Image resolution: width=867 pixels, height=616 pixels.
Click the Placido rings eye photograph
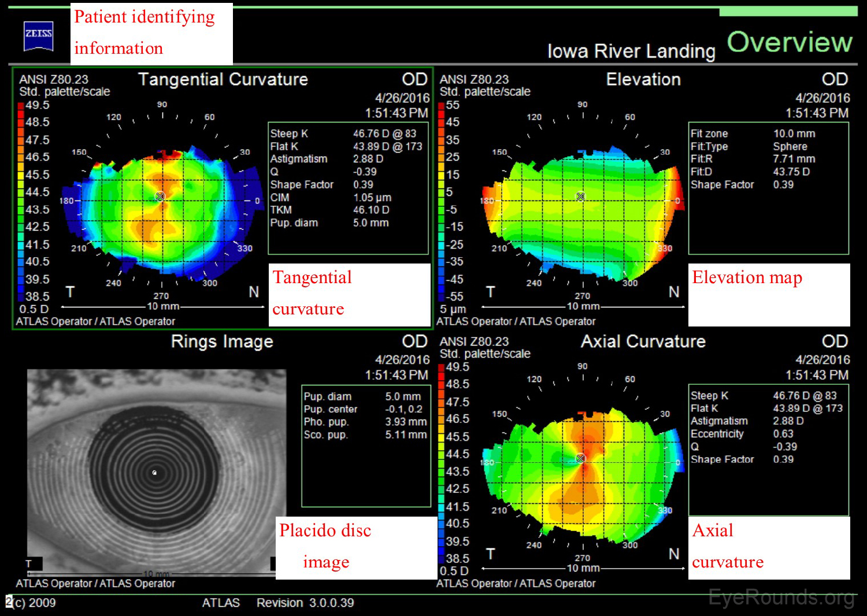click(x=156, y=471)
